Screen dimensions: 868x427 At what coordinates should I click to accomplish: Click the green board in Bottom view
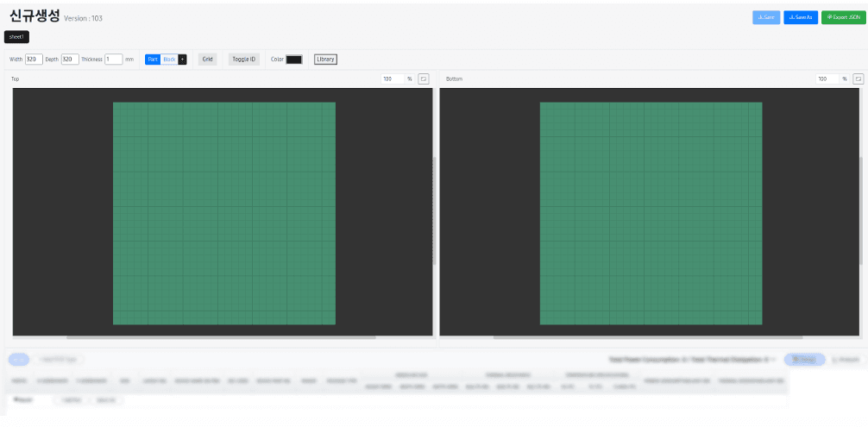[x=651, y=213]
